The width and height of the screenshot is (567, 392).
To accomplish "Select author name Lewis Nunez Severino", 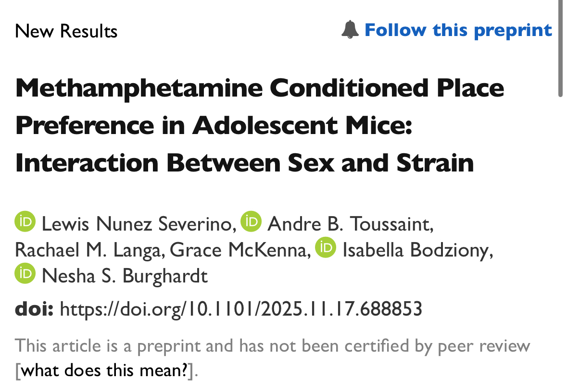I will point(138,224).
